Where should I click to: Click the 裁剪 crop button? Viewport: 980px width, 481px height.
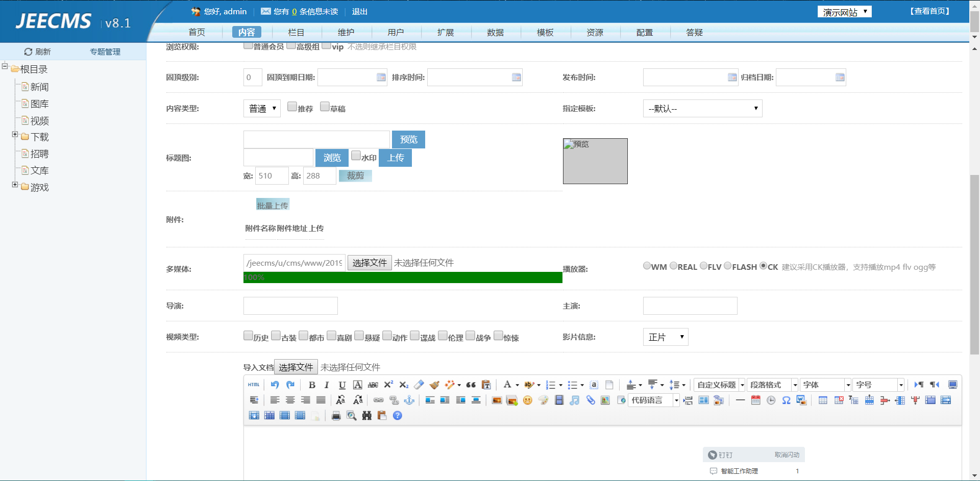(x=355, y=175)
